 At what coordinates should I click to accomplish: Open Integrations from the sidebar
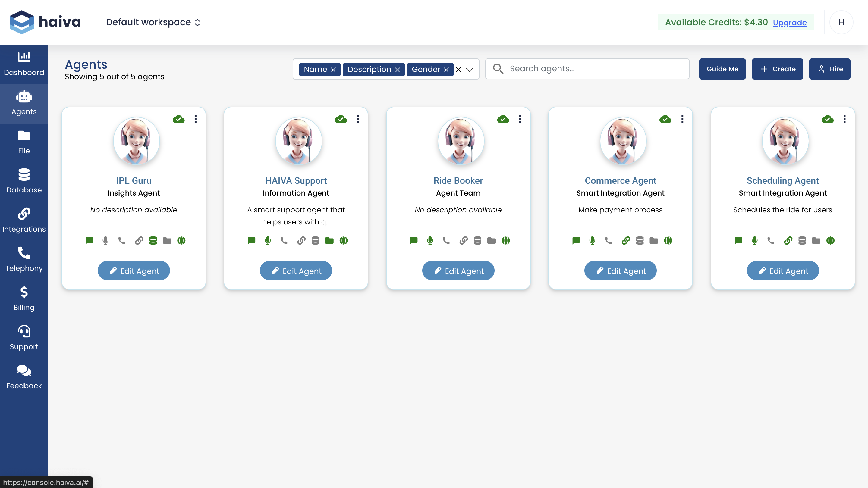24,220
